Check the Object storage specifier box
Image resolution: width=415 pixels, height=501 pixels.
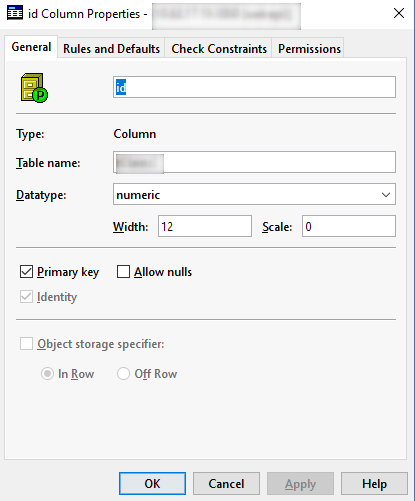26,344
